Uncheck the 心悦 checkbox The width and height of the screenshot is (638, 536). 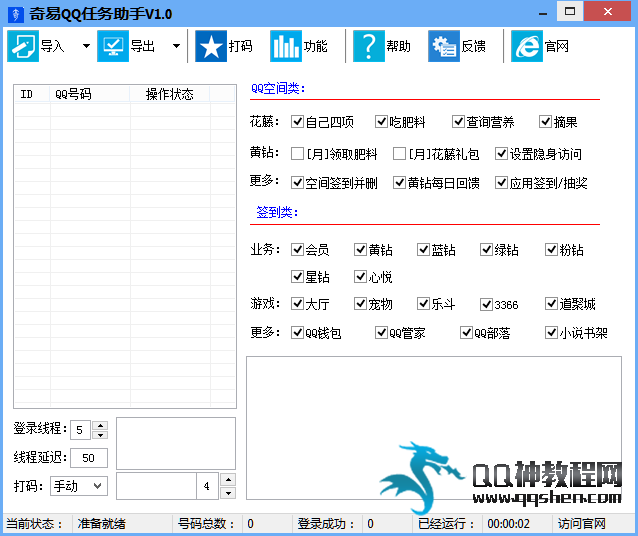click(x=361, y=277)
